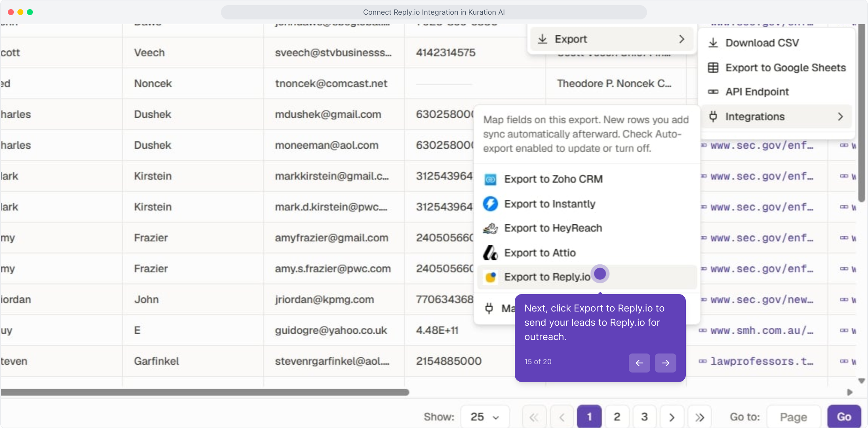Click scroll-right arrow of horizontal scrollbar
868x428 pixels.
850,392
